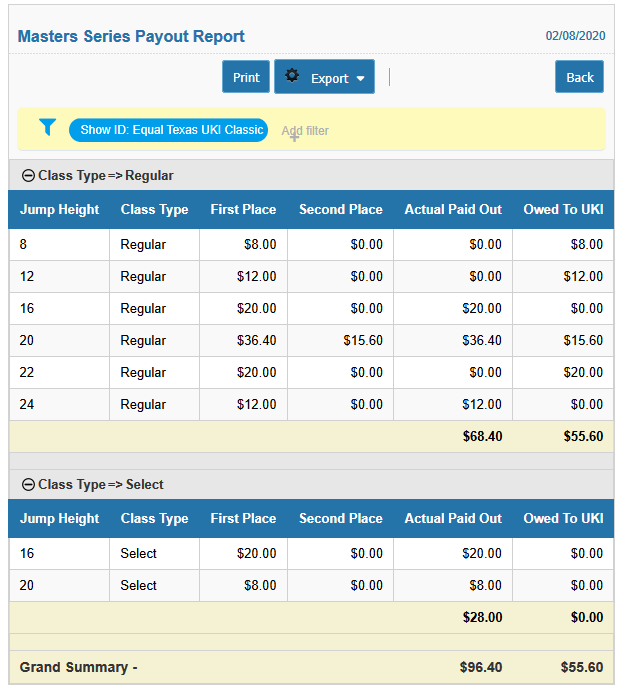Click the Add filter field
Image resolution: width=619 pixels, height=691 pixels.
tap(305, 130)
